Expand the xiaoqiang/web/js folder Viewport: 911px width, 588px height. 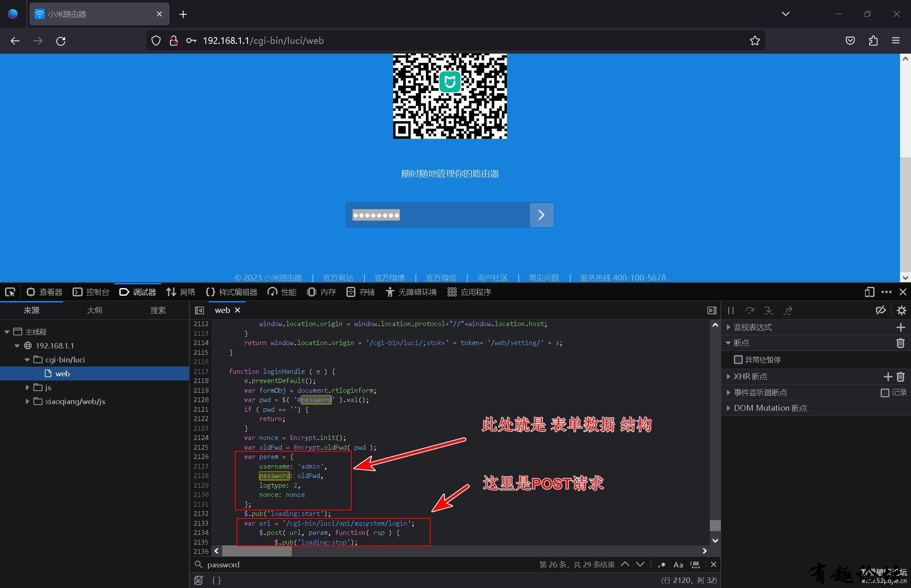coord(27,402)
